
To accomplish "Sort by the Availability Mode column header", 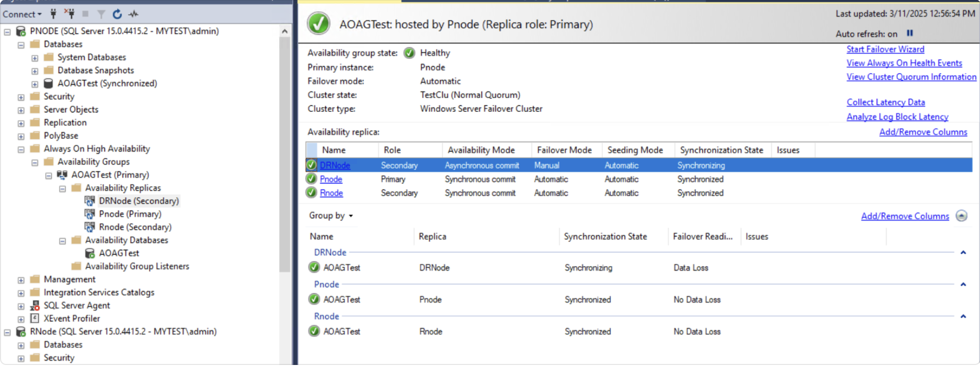I will point(481,150).
